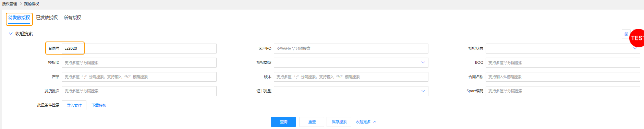The image size is (644, 129).
Task: Click the 我的授权 breadcrumb
Action: [32, 4]
